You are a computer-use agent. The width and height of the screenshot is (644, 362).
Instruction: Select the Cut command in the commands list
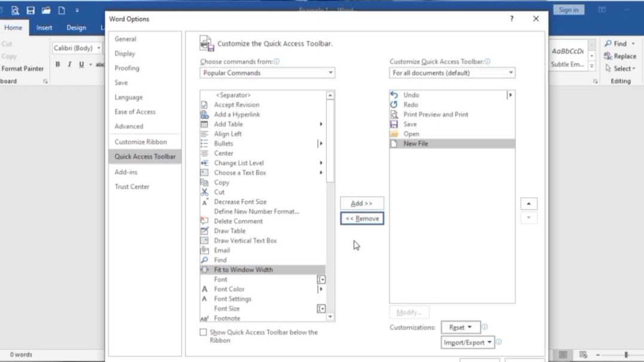[219, 192]
